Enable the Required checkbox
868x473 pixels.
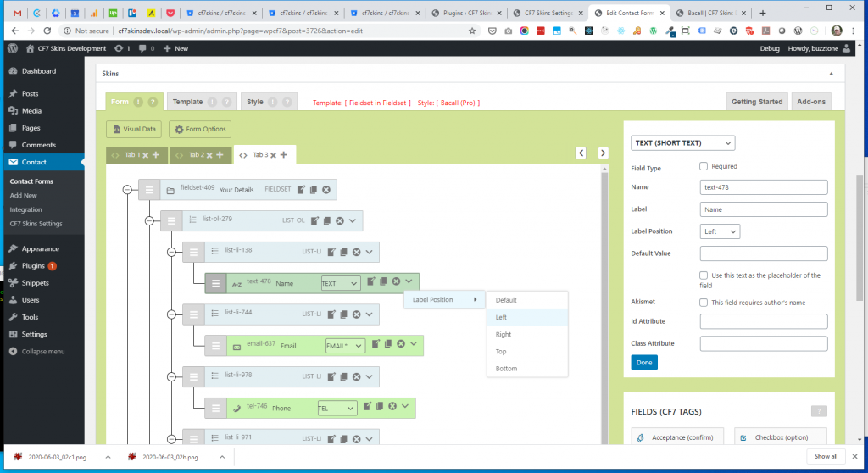click(x=704, y=166)
